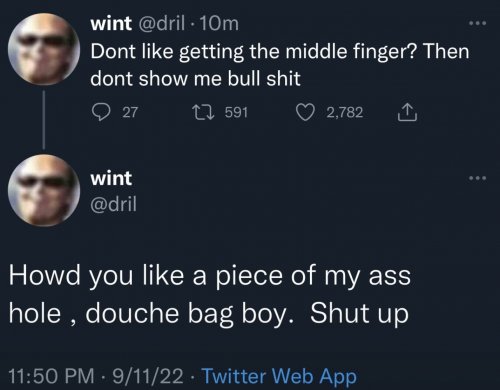
Task: Open the three-dot menu on top tweet
Action: [477, 23]
